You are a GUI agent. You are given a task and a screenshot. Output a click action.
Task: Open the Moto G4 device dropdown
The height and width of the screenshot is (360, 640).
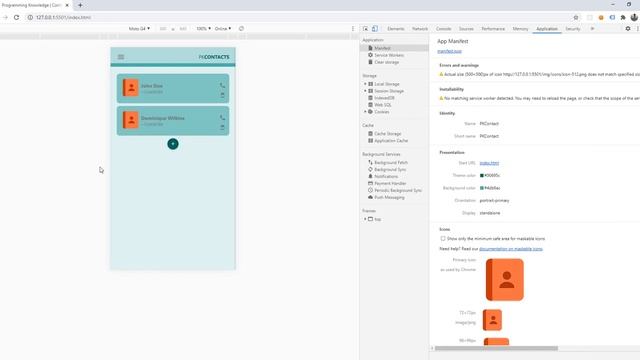[x=139, y=29]
